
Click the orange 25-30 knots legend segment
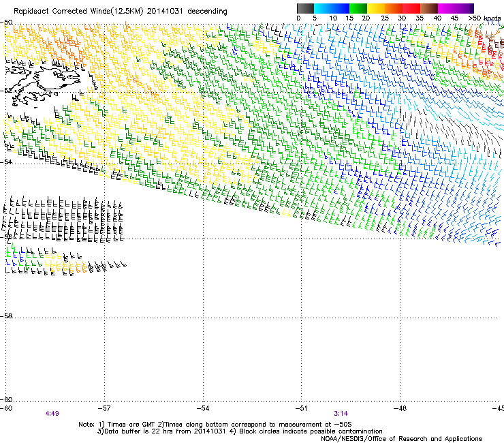(x=394, y=8)
